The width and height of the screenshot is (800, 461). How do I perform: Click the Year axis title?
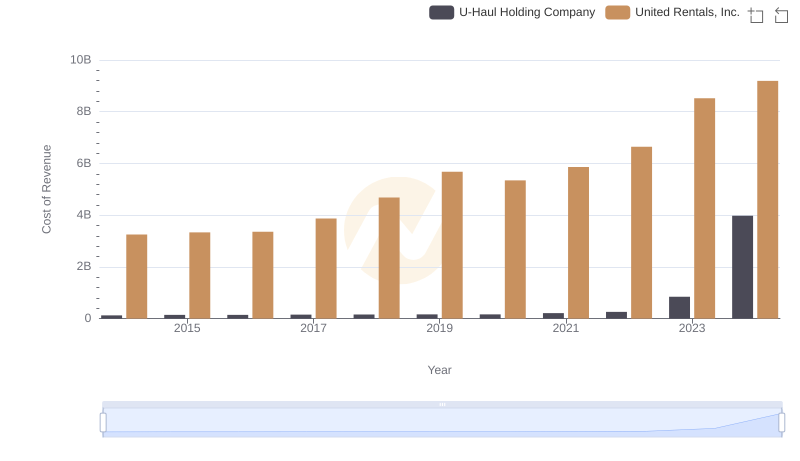439,370
